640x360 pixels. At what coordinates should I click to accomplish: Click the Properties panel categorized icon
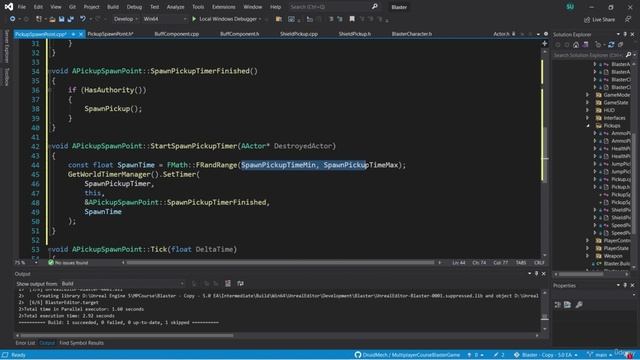(x=558, y=304)
